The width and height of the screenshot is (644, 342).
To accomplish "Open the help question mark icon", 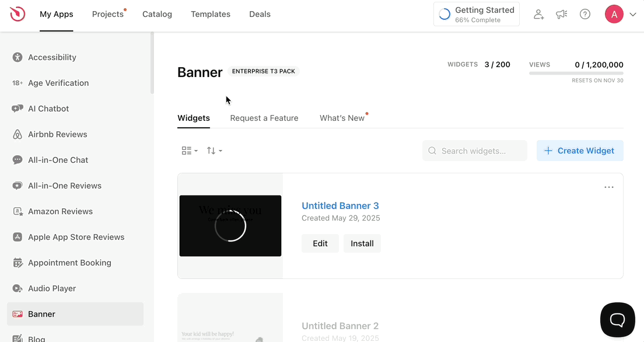I will (585, 15).
